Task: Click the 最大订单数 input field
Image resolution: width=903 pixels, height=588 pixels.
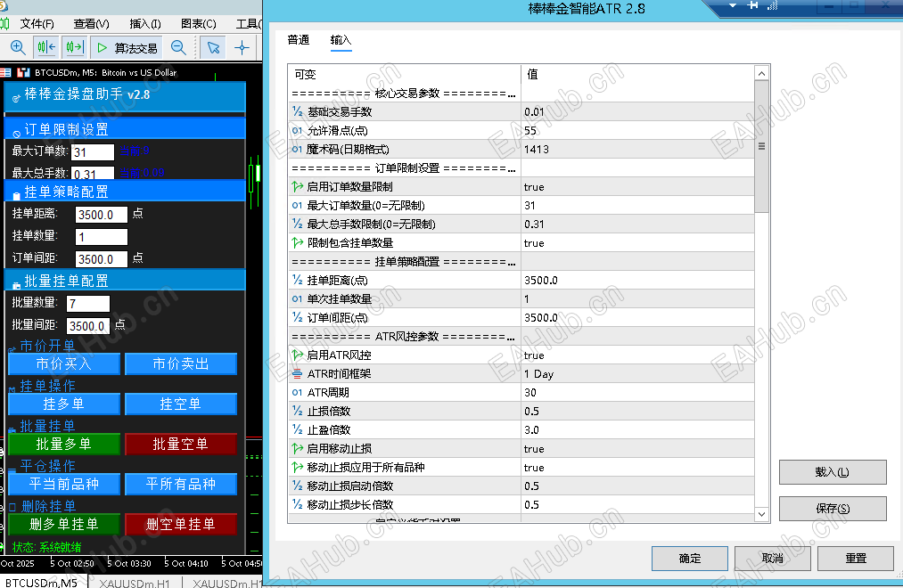Action: click(x=93, y=151)
